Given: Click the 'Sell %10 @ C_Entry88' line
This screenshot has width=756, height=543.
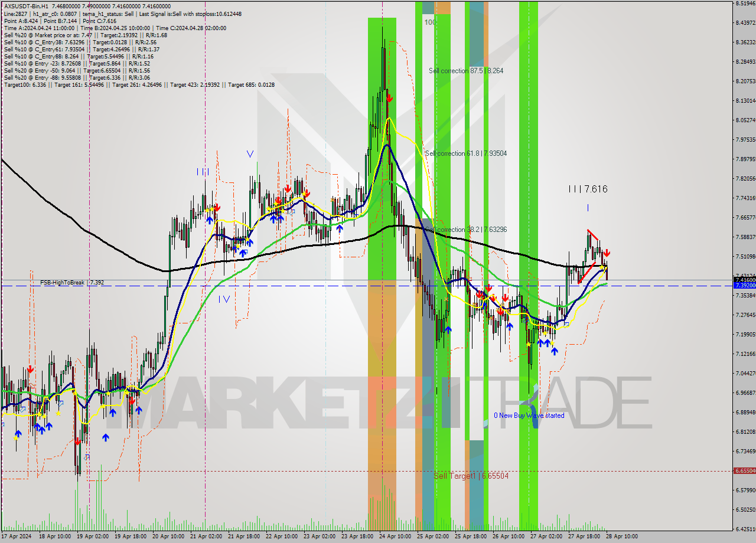Looking at the screenshot, I should coord(78,56).
